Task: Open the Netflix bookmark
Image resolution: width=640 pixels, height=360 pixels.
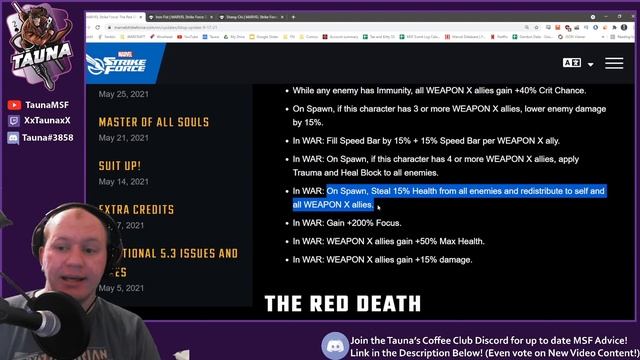Action: 499,37
